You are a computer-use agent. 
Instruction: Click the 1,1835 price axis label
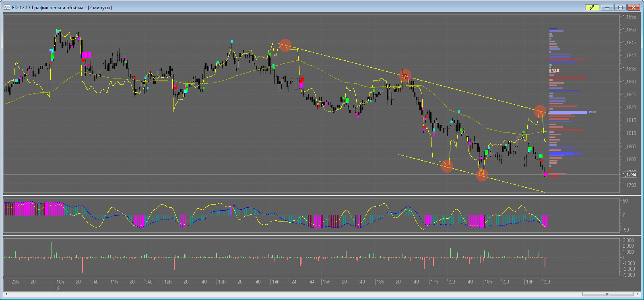tap(630, 69)
